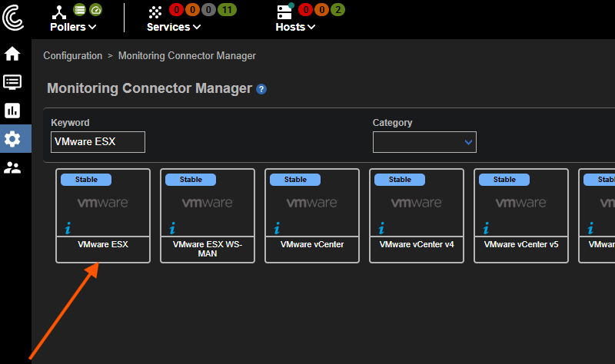This screenshot has height=364, width=615.
Task: Click the help icon beside the page title
Action: click(261, 89)
